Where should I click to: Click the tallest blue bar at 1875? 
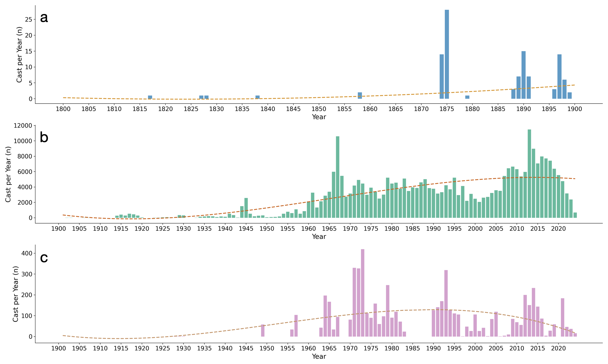(x=447, y=54)
